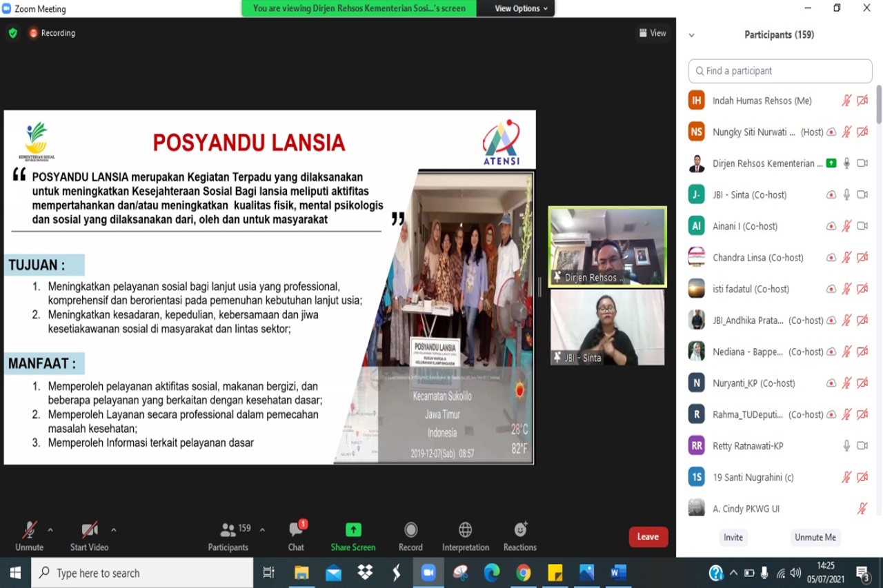The height and width of the screenshot is (588, 883).
Task: Open Microsoft Edge from the taskbar
Action: (492, 573)
